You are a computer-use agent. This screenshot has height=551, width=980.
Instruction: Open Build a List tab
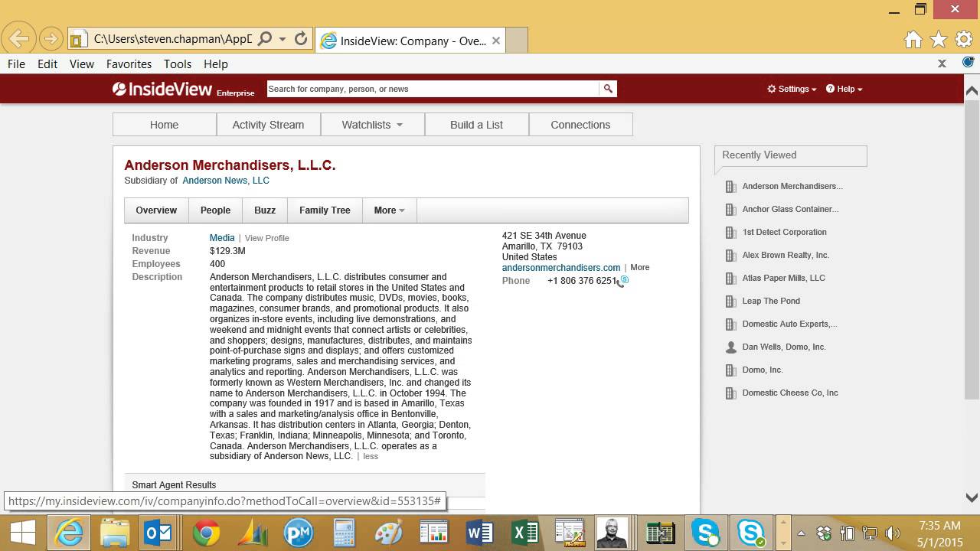point(477,125)
